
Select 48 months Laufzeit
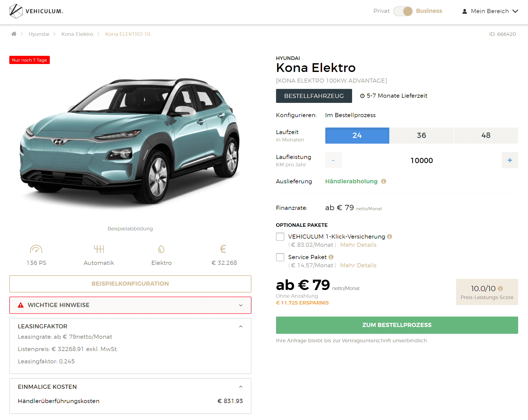486,135
